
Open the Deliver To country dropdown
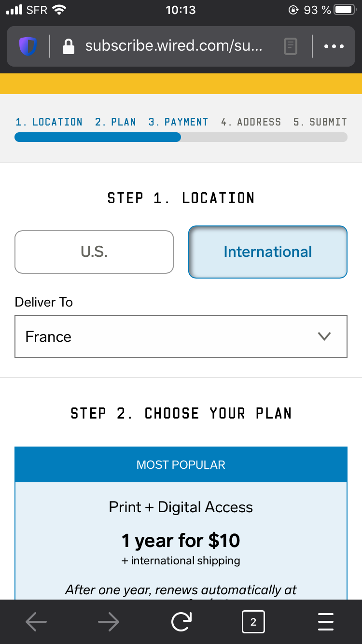pyautogui.click(x=181, y=336)
